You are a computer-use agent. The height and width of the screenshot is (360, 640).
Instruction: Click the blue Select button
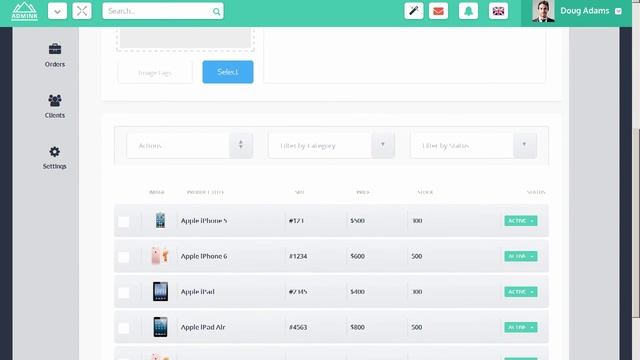pyautogui.click(x=228, y=72)
